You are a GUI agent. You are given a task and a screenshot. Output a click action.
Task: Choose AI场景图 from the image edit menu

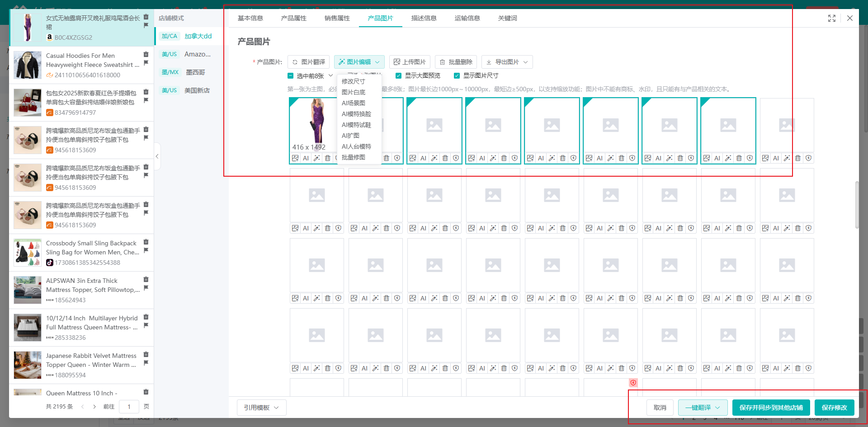[353, 103]
